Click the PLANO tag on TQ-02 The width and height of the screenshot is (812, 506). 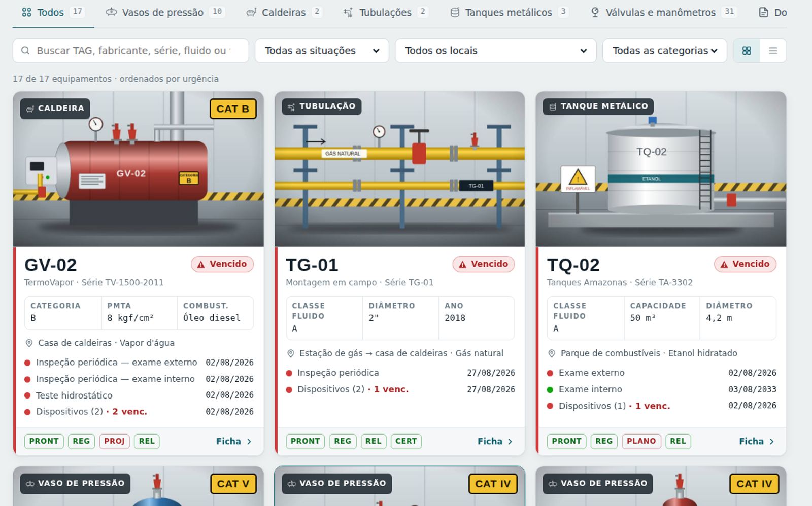641,442
